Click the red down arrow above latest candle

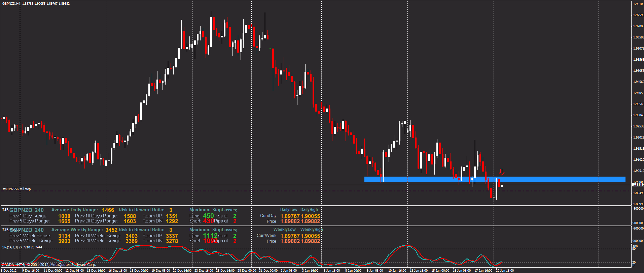point(502,172)
